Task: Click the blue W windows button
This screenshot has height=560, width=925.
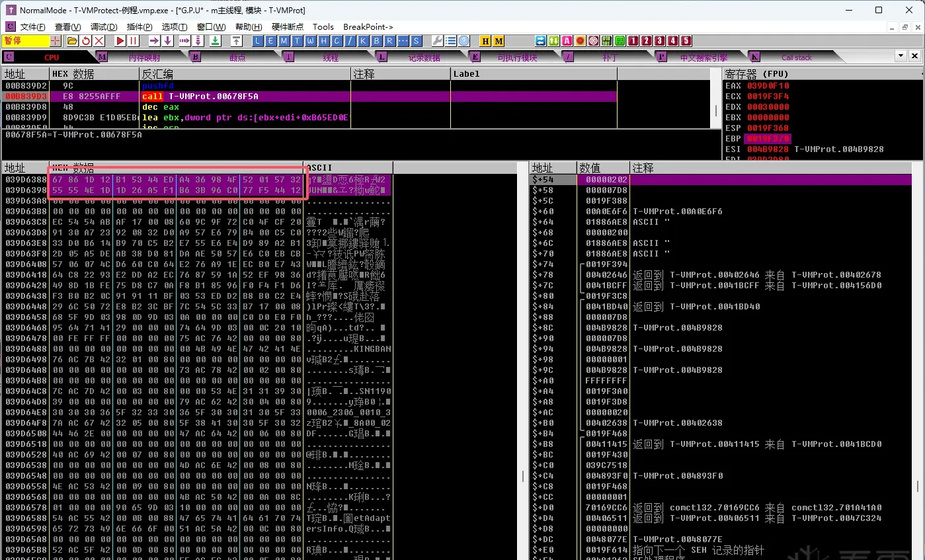Action: 310,40
